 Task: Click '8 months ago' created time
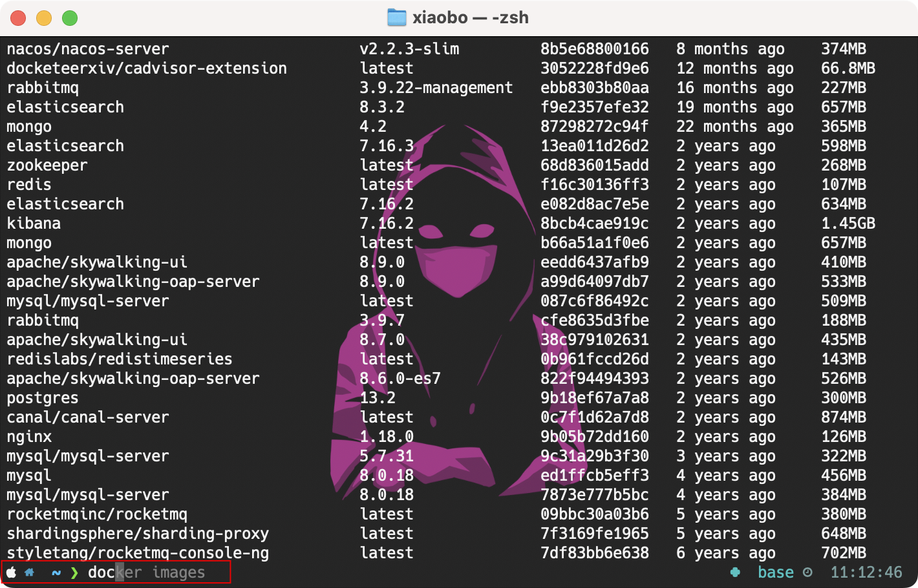(731, 49)
